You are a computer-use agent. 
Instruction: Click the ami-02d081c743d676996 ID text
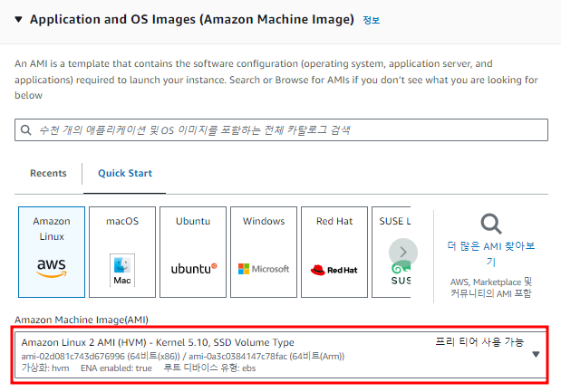pyautogui.click(x=73, y=357)
